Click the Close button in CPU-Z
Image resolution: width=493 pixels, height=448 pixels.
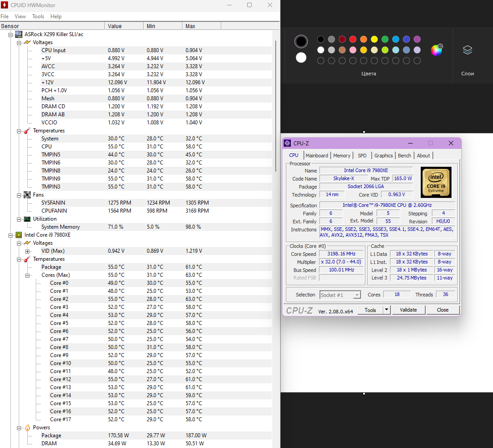pos(443,310)
